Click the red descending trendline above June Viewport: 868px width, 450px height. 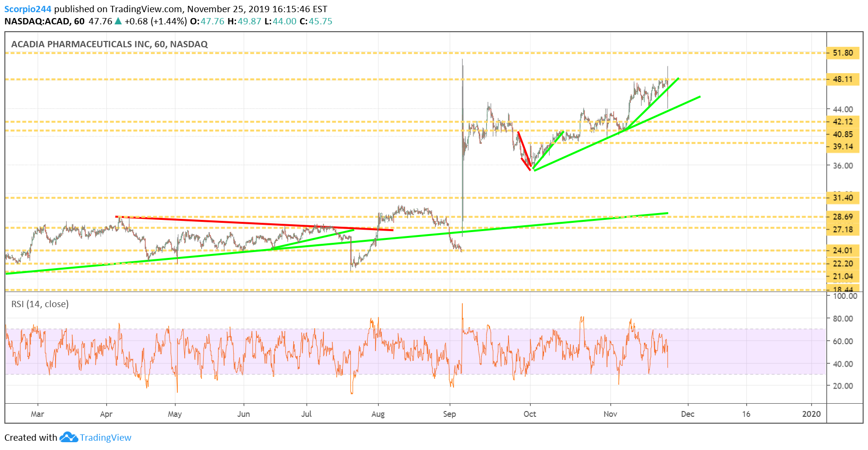(x=254, y=223)
